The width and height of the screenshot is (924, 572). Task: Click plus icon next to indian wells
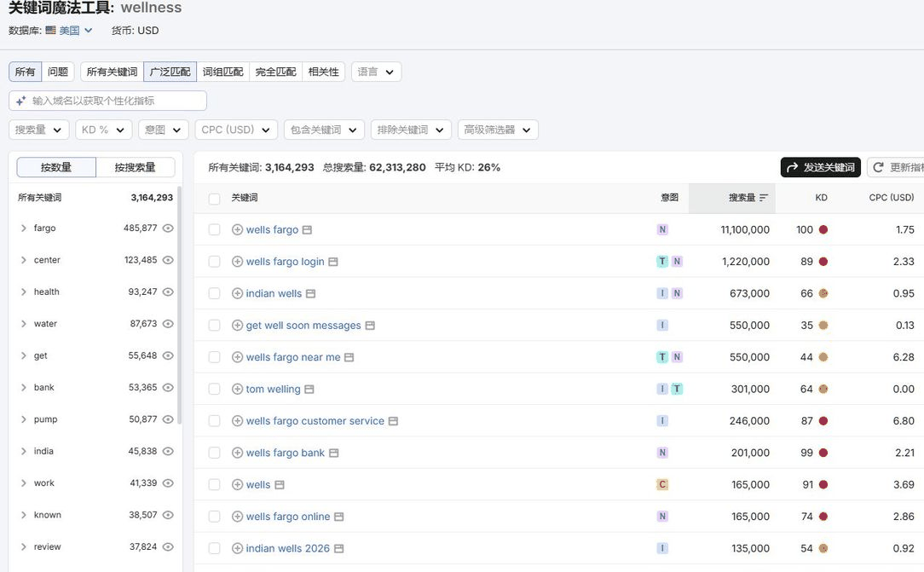coord(238,293)
